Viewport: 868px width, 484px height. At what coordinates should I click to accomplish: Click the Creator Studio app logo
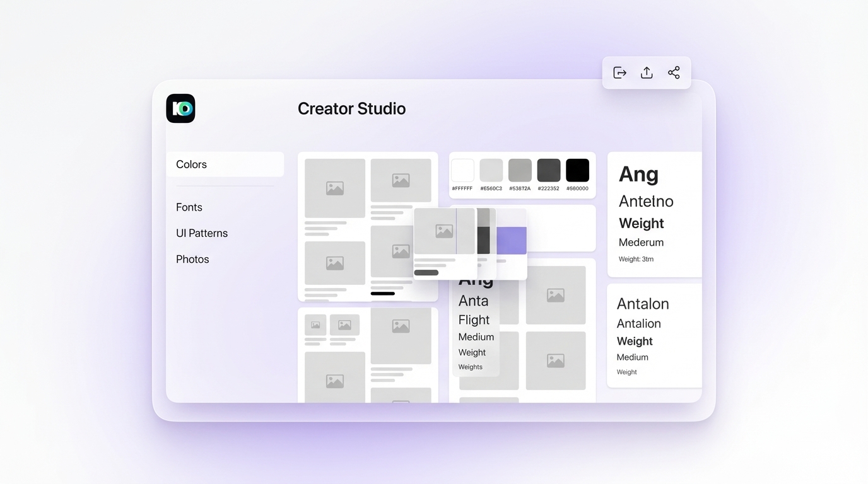click(180, 108)
